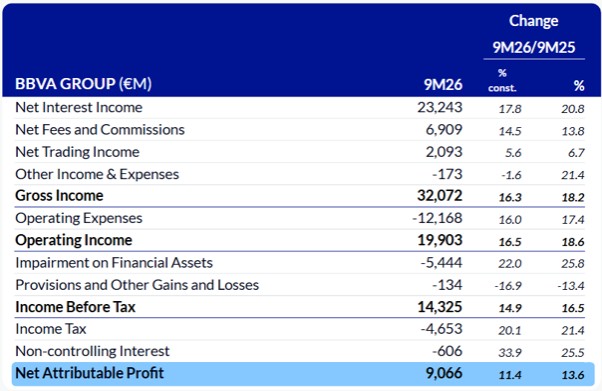The height and width of the screenshot is (391, 602).
Task: Click the value '-12,168'
Action: pyautogui.click(x=437, y=218)
